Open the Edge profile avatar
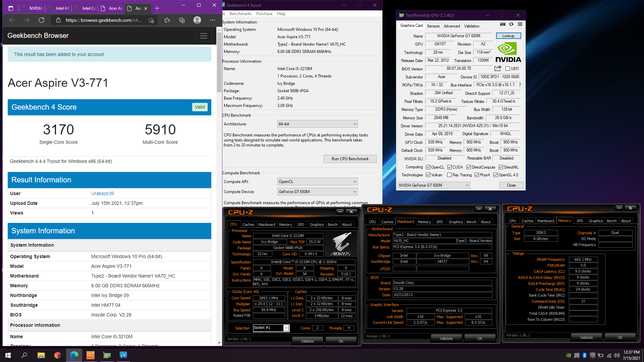Viewport: 644px width, 362px height. coord(197,20)
